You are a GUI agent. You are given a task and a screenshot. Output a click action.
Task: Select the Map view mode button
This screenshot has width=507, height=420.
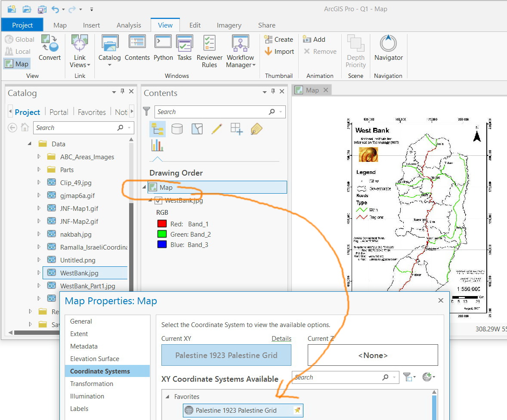click(16, 64)
